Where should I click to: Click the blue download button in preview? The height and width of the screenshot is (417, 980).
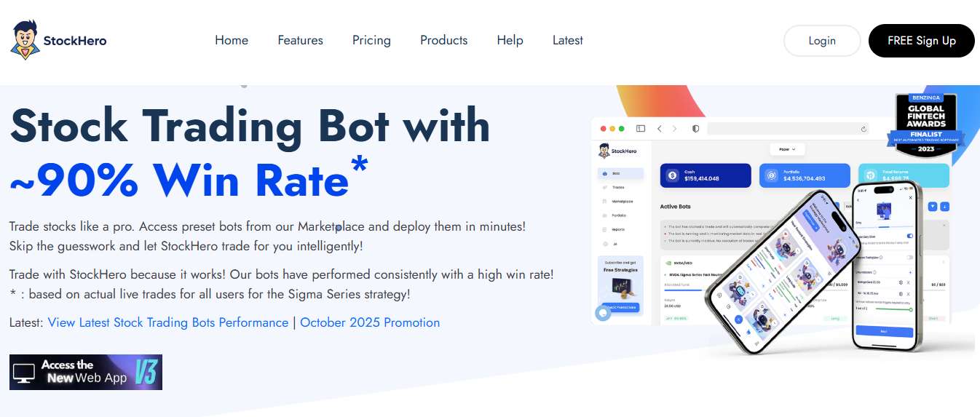click(x=945, y=207)
